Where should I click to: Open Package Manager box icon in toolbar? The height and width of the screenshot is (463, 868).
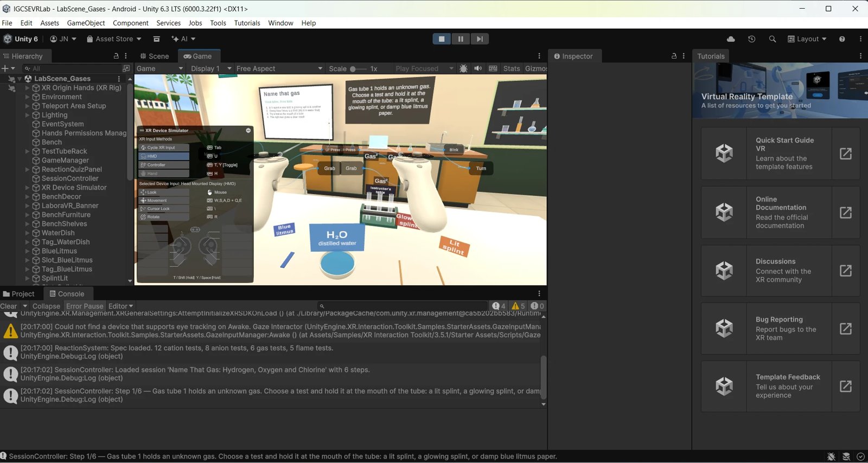pyautogui.click(x=156, y=39)
